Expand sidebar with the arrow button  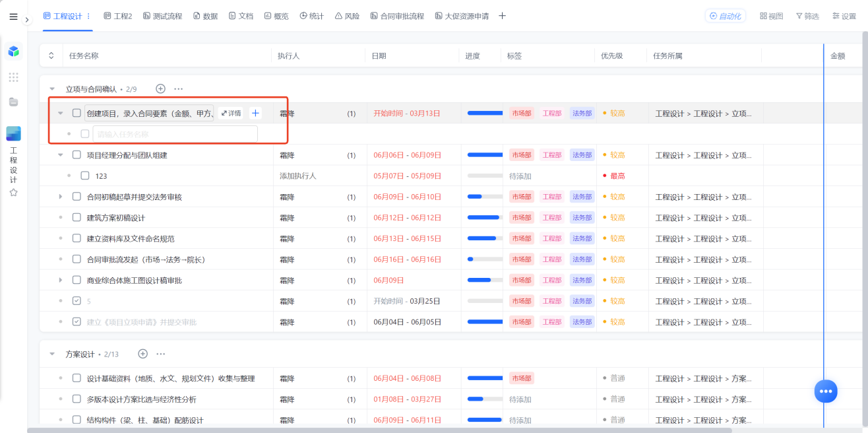coord(27,20)
